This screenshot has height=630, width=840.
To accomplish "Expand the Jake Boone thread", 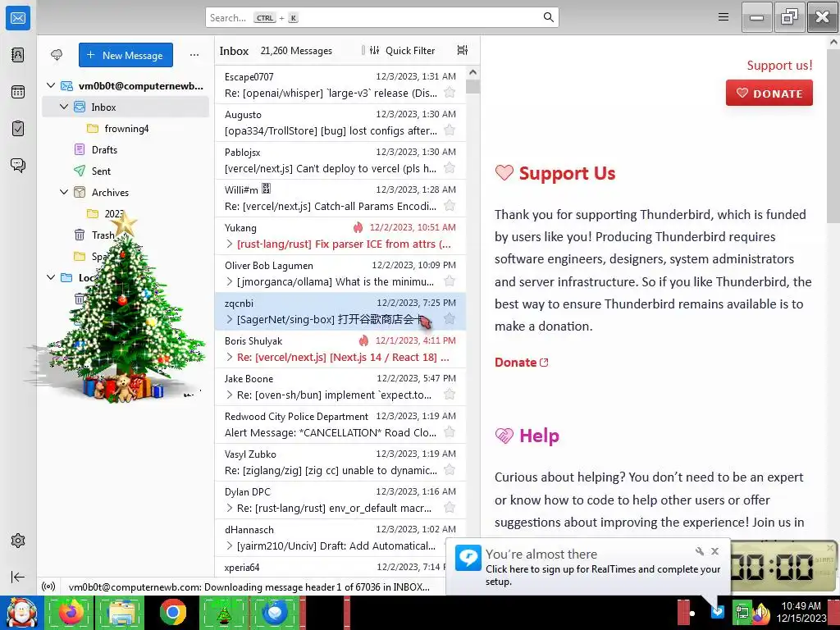I will 230,395.
